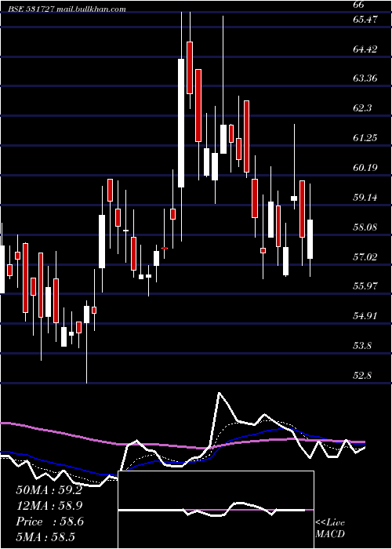The width and height of the screenshot is (392, 549).
Task: Click the 50MA : 59.2 readout
Action: tap(49, 490)
